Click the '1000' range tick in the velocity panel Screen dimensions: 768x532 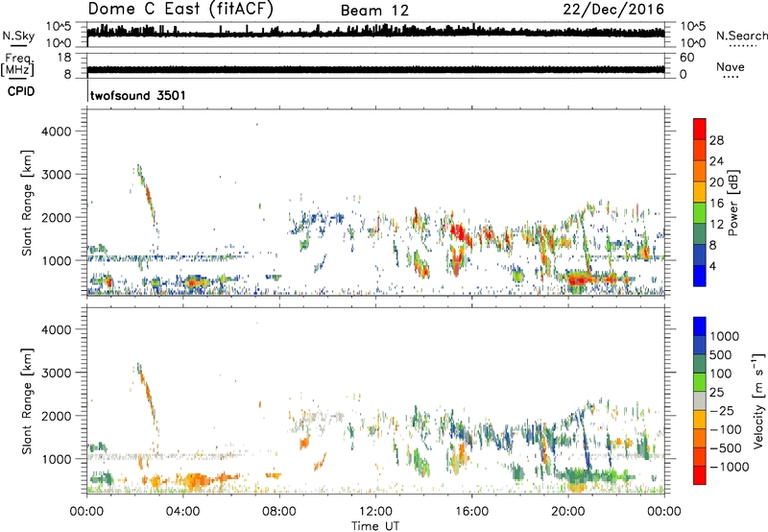tap(57, 459)
